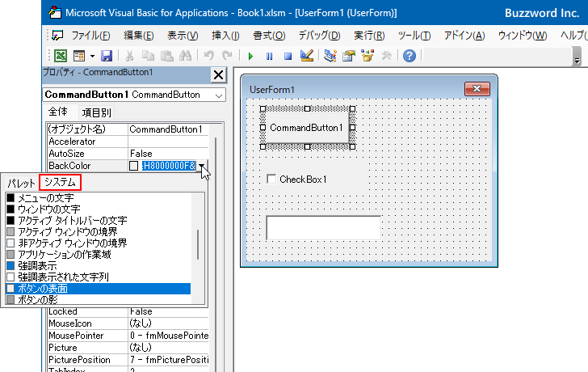Select アクティブ ウィンドウの境界 color
The width and height of the screenshot is (588, 372).
pyautogui.click(x=99, y=231)
